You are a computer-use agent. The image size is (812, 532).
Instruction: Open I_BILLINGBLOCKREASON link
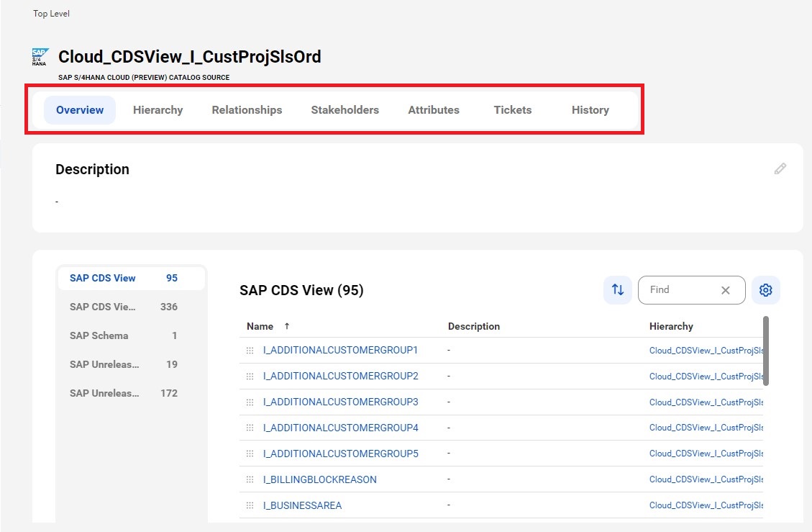[x=320, y=479]
